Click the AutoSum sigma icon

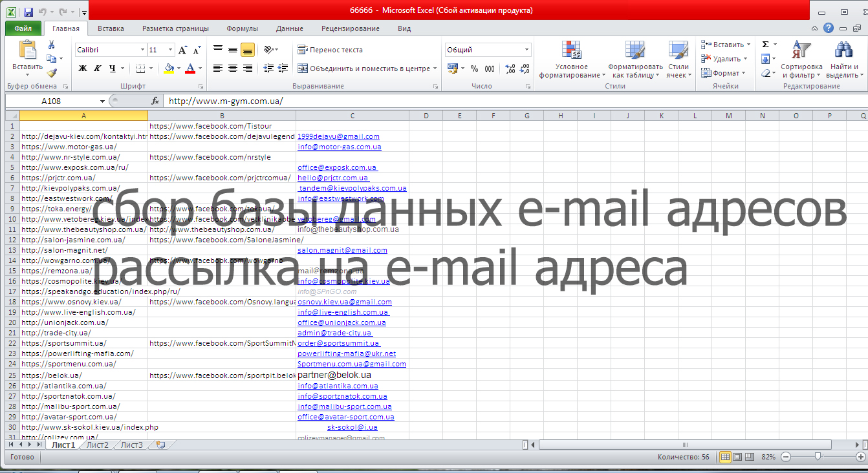[x=766, y=45]
